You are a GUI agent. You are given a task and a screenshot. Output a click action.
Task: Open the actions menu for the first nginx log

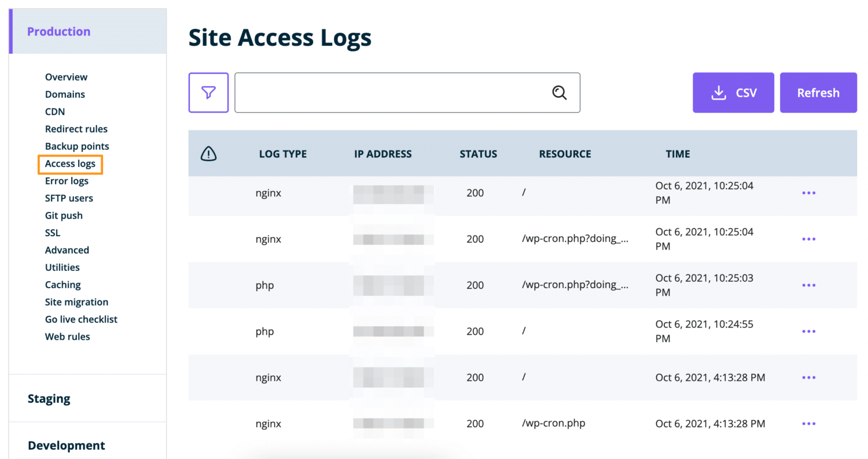coord(808,193)
